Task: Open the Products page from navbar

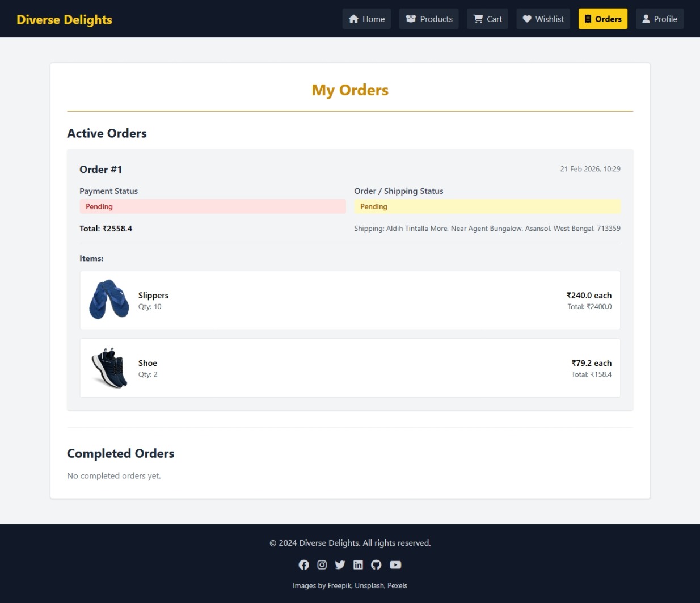Action: coord(429,19)
